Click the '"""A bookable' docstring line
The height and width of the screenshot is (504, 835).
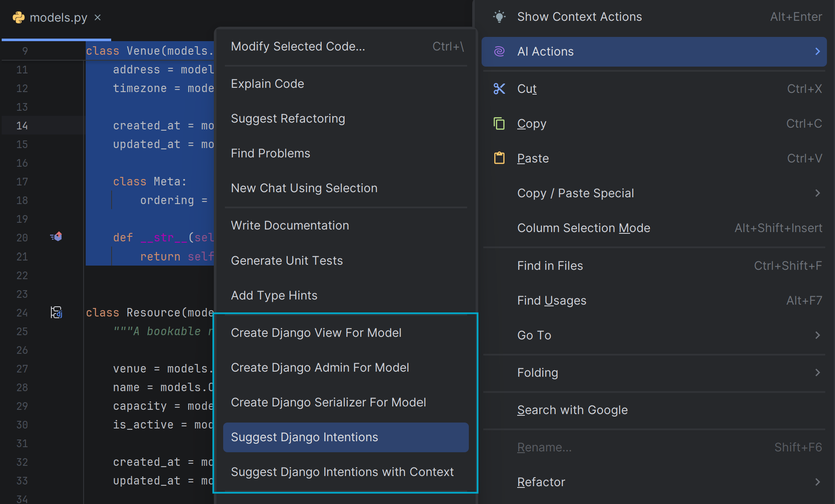[x=163, y=331]
